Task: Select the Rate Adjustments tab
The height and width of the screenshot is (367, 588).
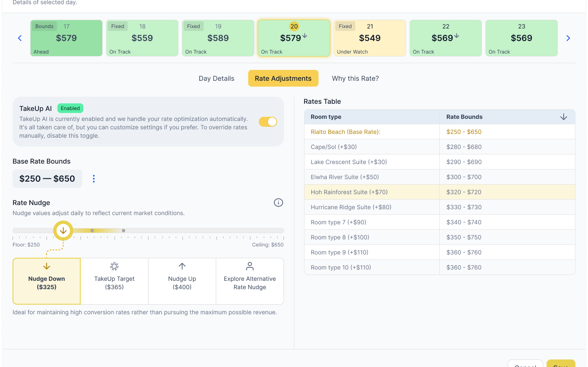Action: coord(283,78)
